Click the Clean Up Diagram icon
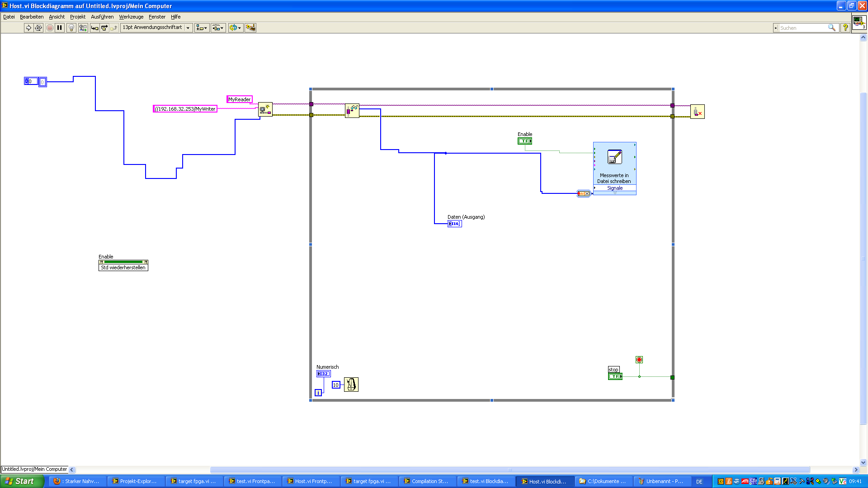This screenshot has height=488, width=868. [250, 28]
